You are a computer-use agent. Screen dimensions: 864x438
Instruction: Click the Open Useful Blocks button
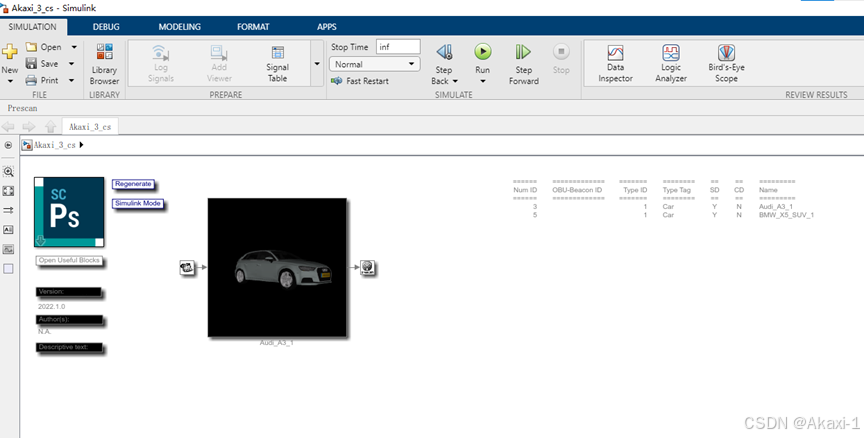[69, 260]
